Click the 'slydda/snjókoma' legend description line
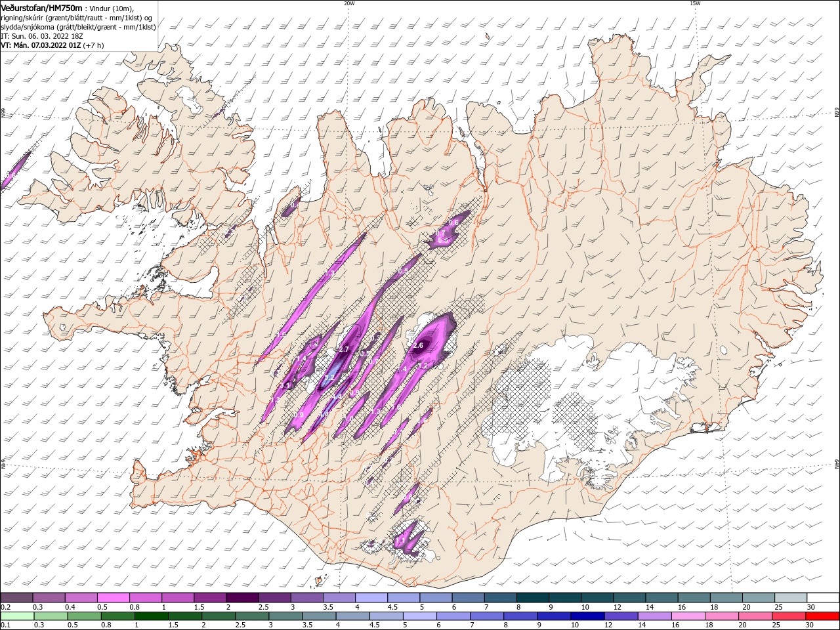The height and width of the screenshot is (630, 840). 79,27
